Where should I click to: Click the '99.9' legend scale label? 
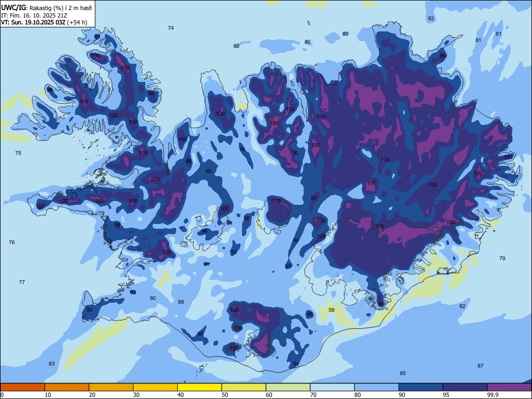click(x=493, y=395)
